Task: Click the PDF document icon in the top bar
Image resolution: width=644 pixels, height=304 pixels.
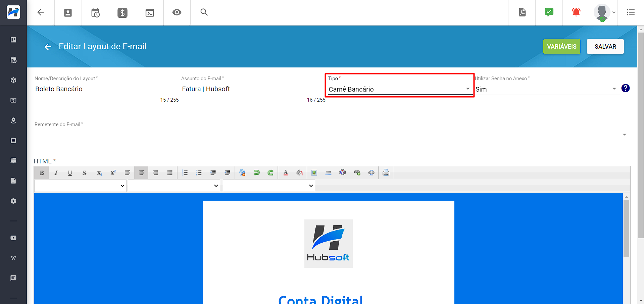Action: coord(522,12)
